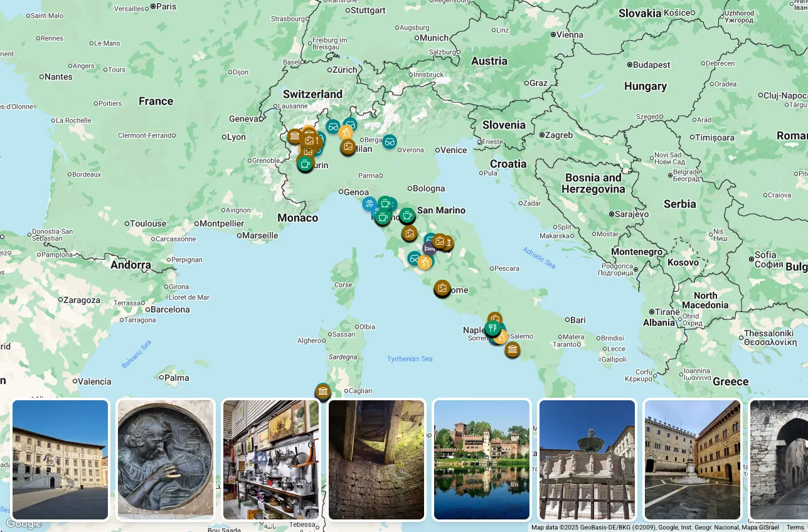The height and width of the screenshot is (532, 808).
Task: Click the museum marker near Cagliari
Action: click(323, 391)
